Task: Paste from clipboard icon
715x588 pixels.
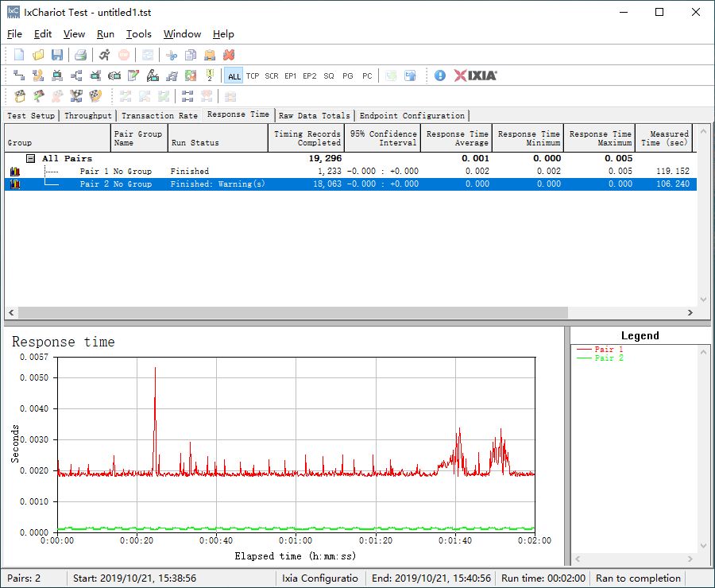Action: point(210,55)
